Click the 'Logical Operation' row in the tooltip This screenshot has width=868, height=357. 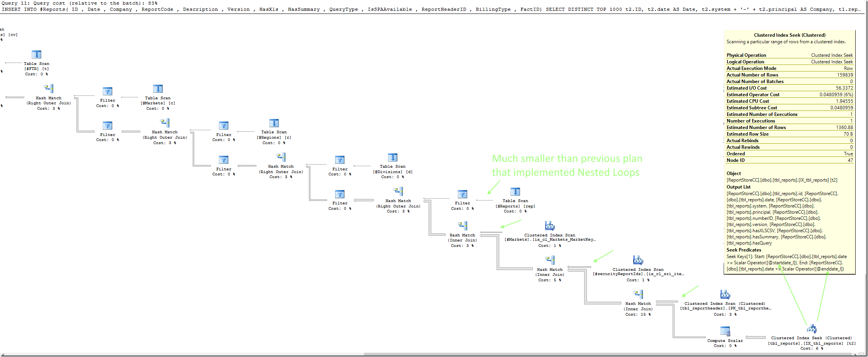coord(790,62)
